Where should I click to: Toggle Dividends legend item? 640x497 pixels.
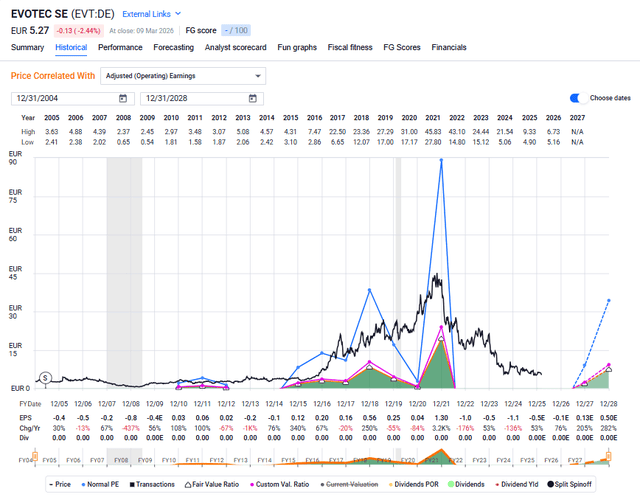[466, 484]
